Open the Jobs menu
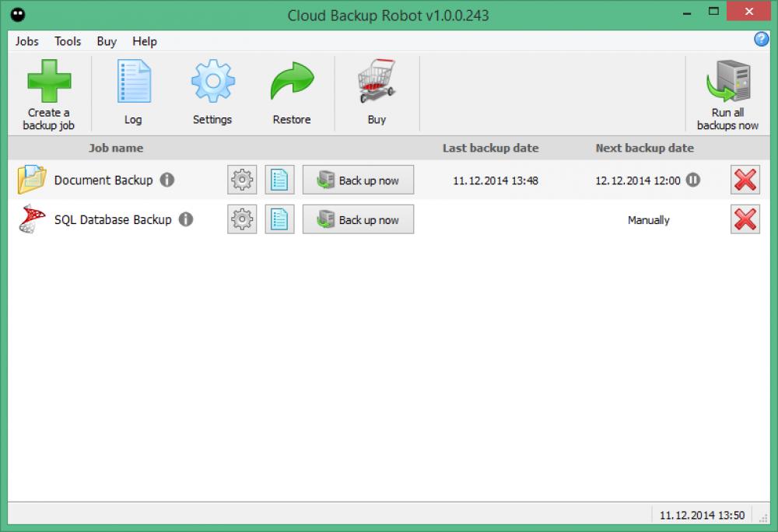The height and width of the screenshot is (532, 778). (26, 41)
